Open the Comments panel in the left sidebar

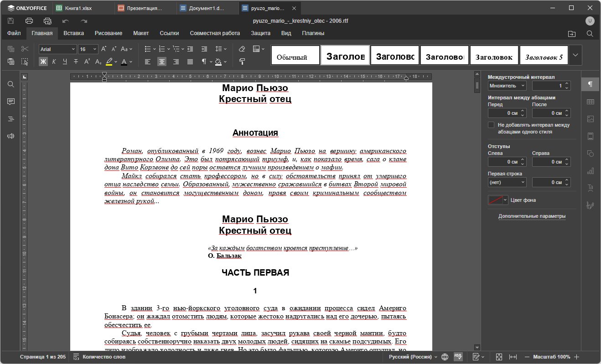click(11, 102)
